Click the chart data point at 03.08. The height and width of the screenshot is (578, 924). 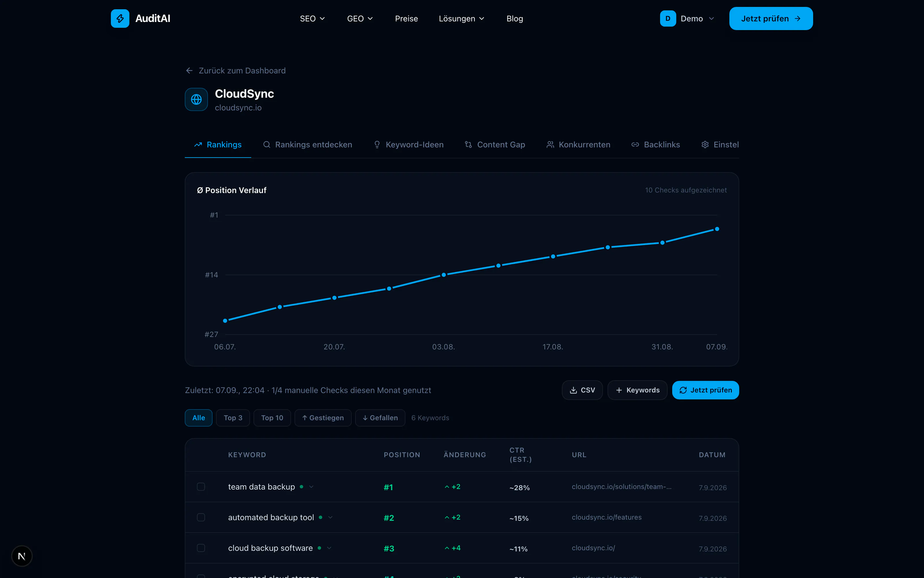pyautogui.click(x=444, y=275)
